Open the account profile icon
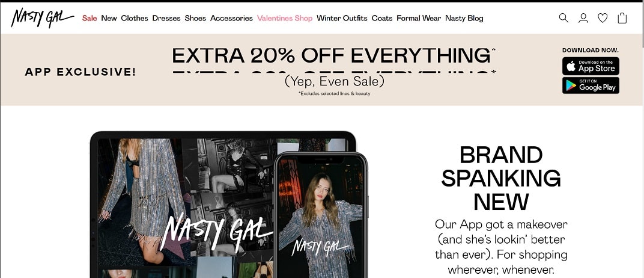644x278 pixels. [x=583, y=18]
